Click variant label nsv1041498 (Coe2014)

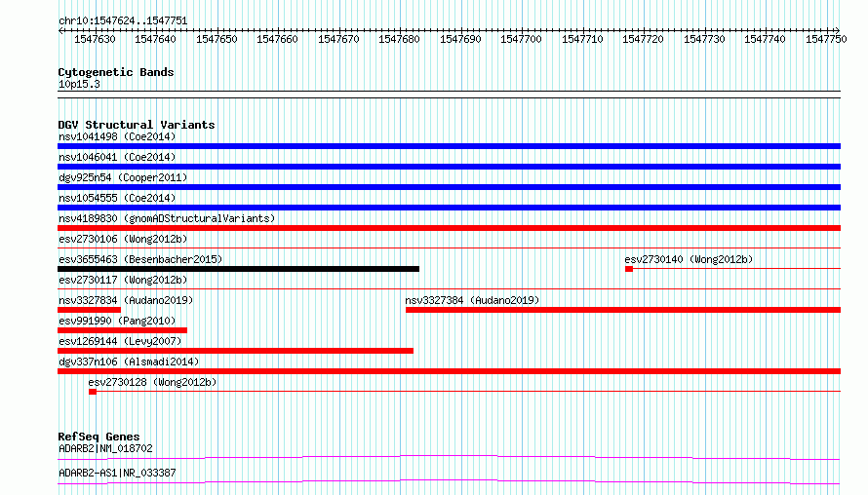117,136
